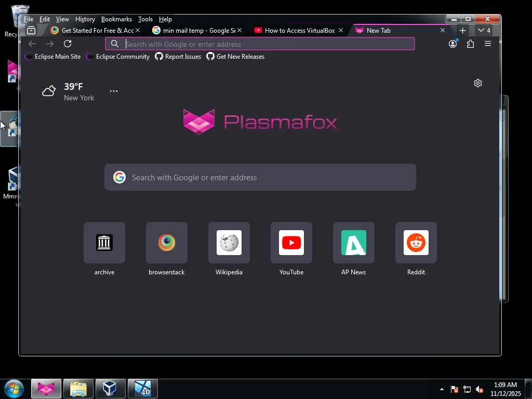Screen dimensions: 532x399
Task: Focus the center Google search box
Action: [260, 177]
